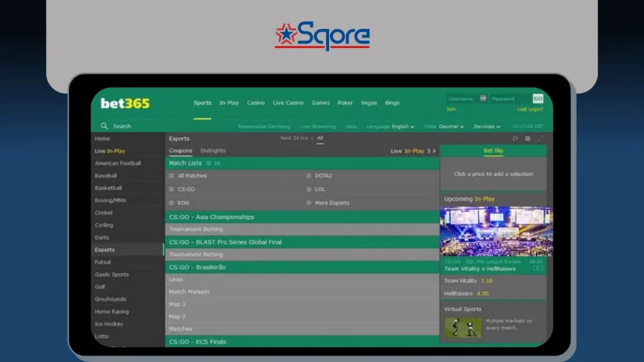Image resolution: width=644 pixels, height=362 pixels.
Task: Click the keyboard icon beside Username field
Action: (483, 99)
